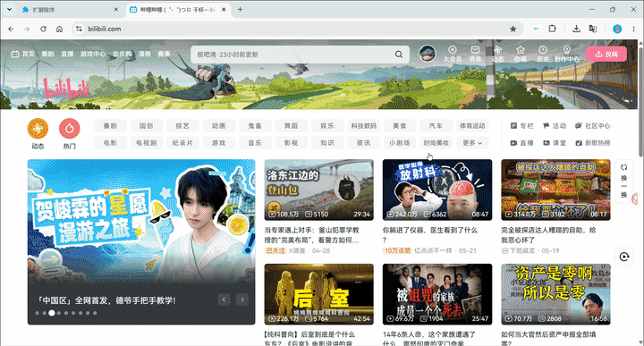Screen dimensions: 644x346
Task: Click the bilibili logo in banner
Action: (x=66, y=89)
